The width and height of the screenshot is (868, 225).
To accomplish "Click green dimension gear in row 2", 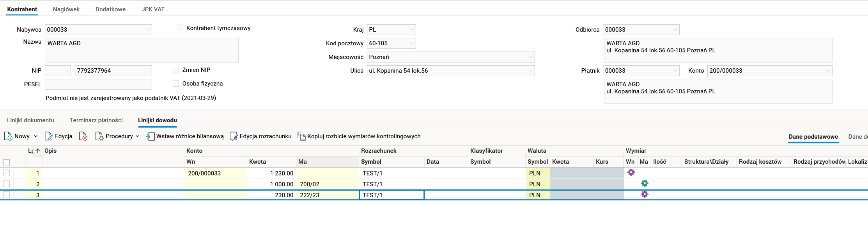I will coord(645,183).
